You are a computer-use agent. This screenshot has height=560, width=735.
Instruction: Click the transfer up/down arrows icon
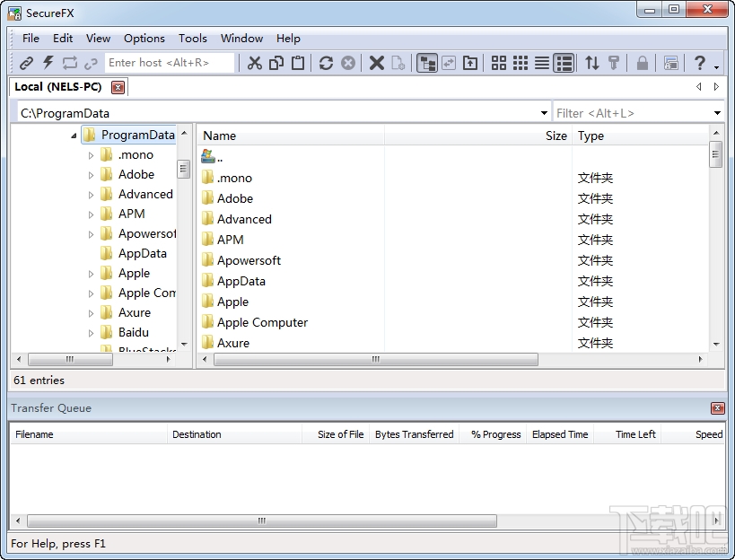pyautogui.click(x=592, y=63)
